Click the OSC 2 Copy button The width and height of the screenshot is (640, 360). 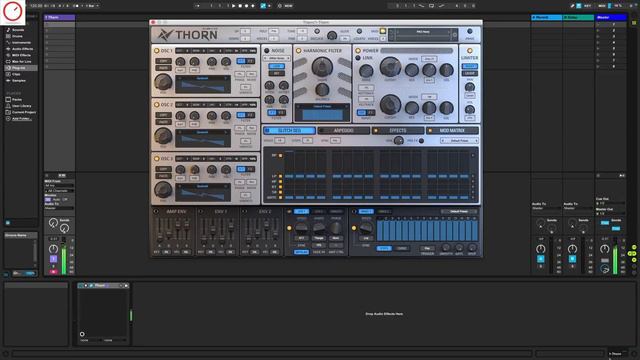click(163, 115)
